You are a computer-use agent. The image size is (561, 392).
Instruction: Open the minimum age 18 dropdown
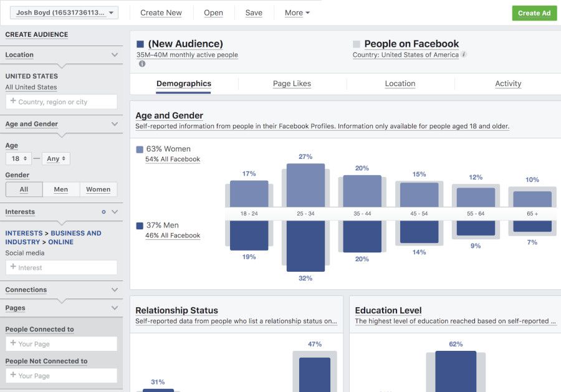[18, 158]
